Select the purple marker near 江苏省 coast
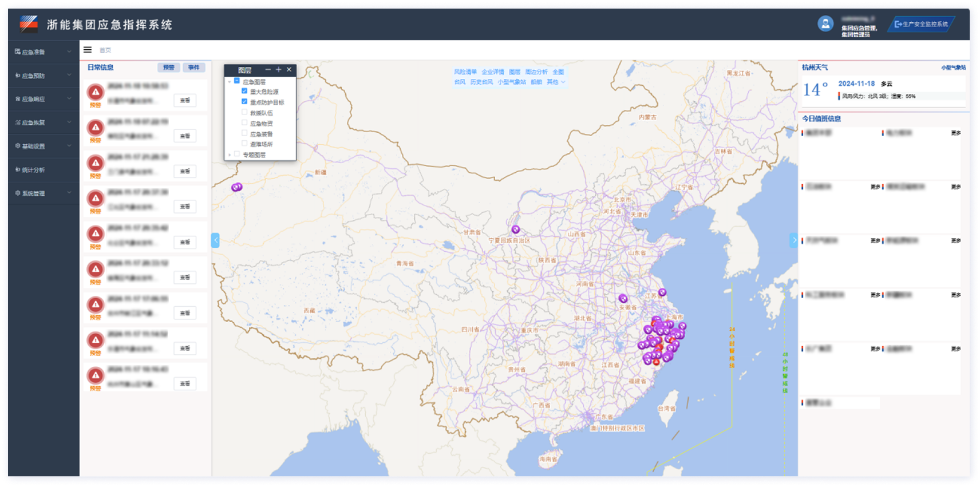 tap(662, 292)
